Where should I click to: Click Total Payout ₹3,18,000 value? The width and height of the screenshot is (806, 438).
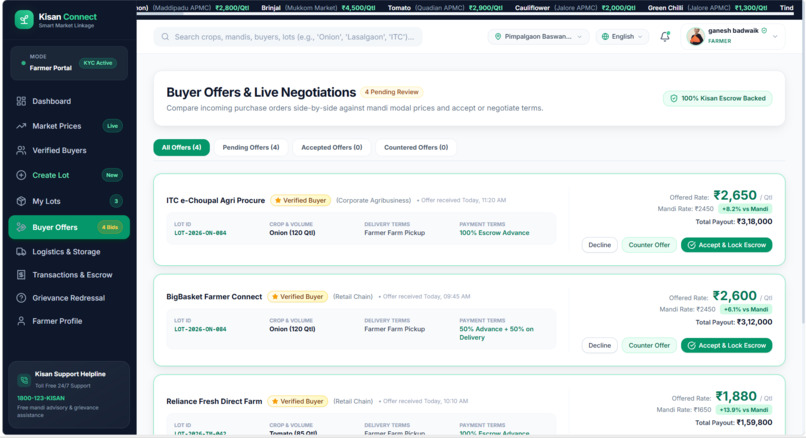(754, 222)
